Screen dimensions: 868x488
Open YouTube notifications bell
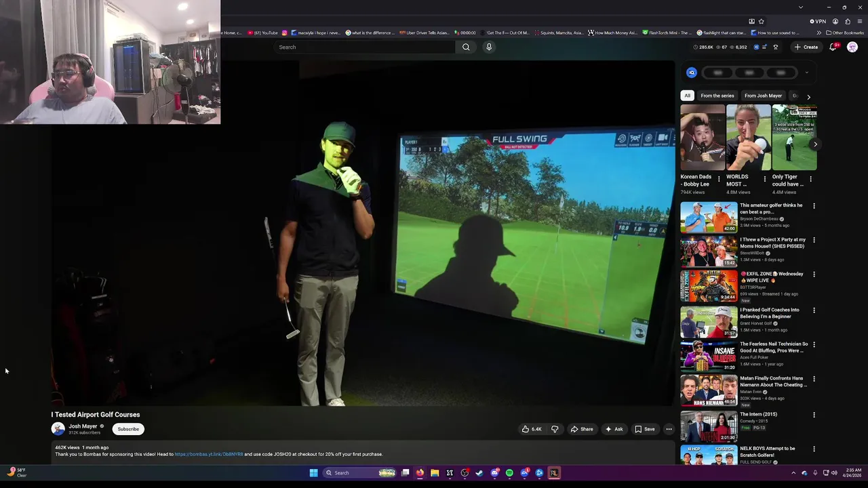click(x=833, y=47)
